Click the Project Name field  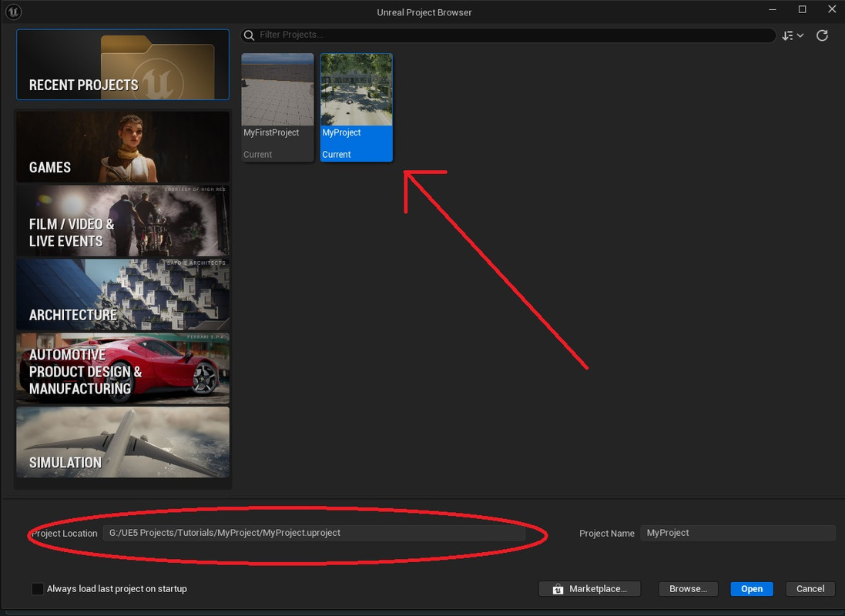point(738,533)
